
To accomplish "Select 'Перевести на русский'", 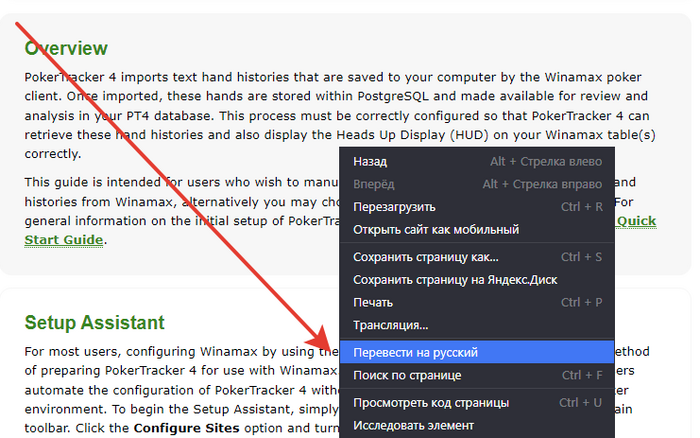I will tap(477, 352).
